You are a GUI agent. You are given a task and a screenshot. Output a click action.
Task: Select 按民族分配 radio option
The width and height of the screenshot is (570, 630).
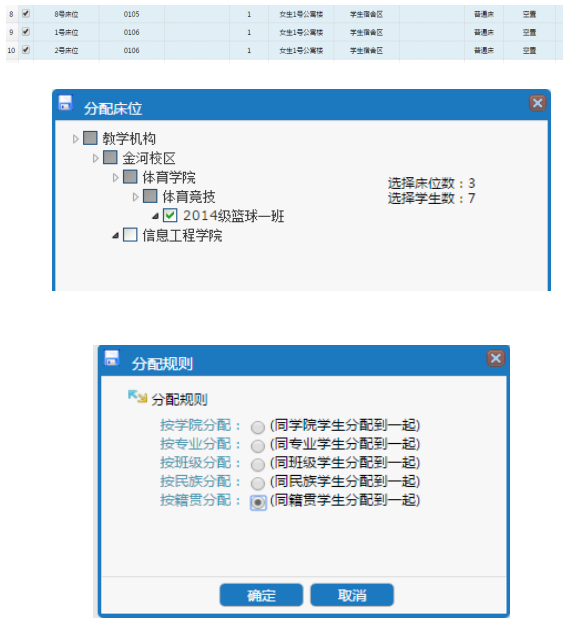tap(258, 483)
